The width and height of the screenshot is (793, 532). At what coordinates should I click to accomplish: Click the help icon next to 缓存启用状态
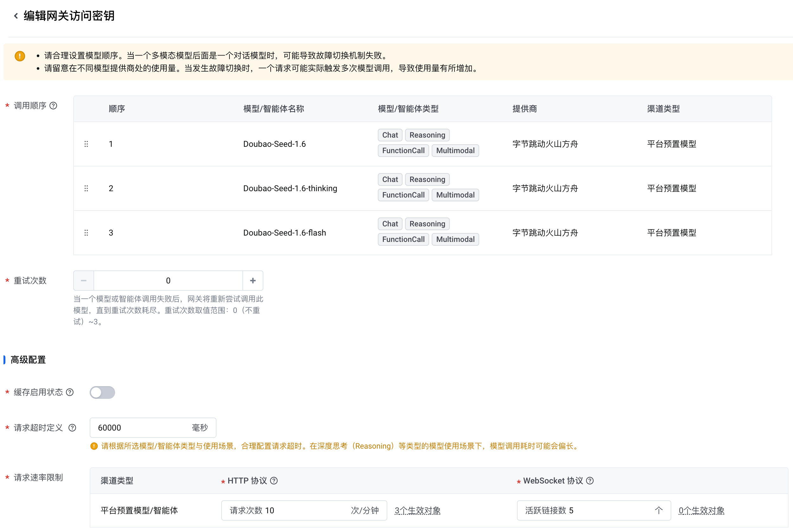[x=70, y=392]
